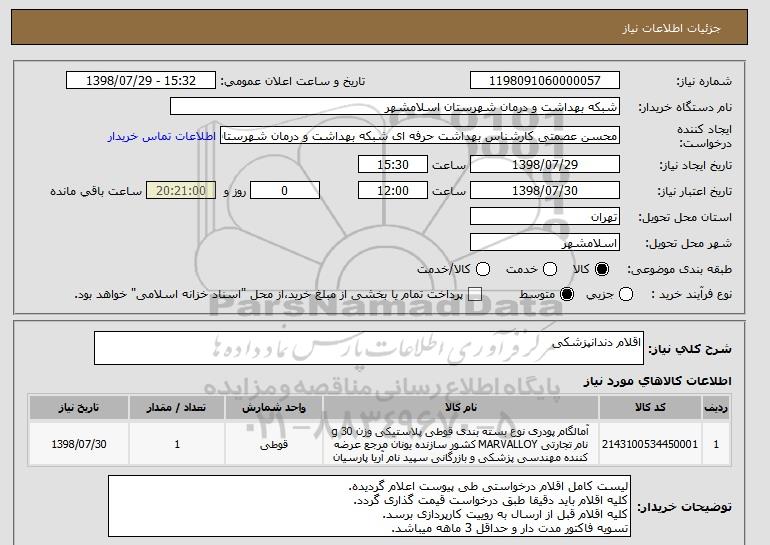Choose the جزیی purchase type radio

click(x=626, y=295)
